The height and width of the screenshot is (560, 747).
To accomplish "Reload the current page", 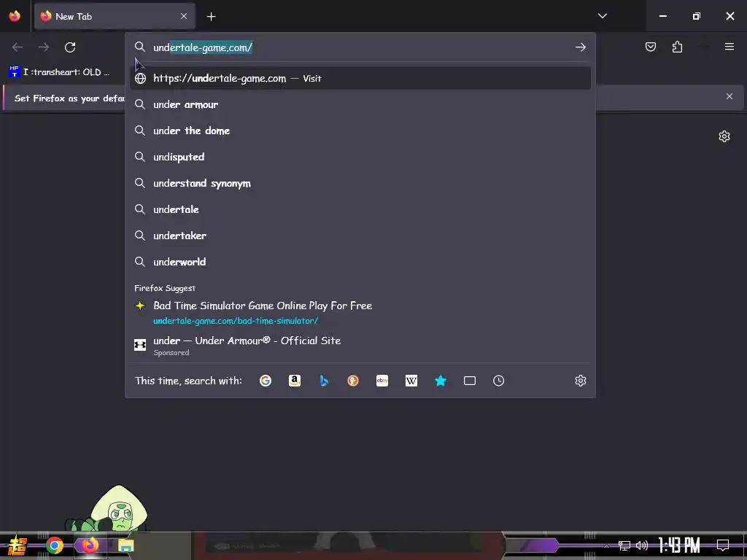I will (x=70, y=47).
